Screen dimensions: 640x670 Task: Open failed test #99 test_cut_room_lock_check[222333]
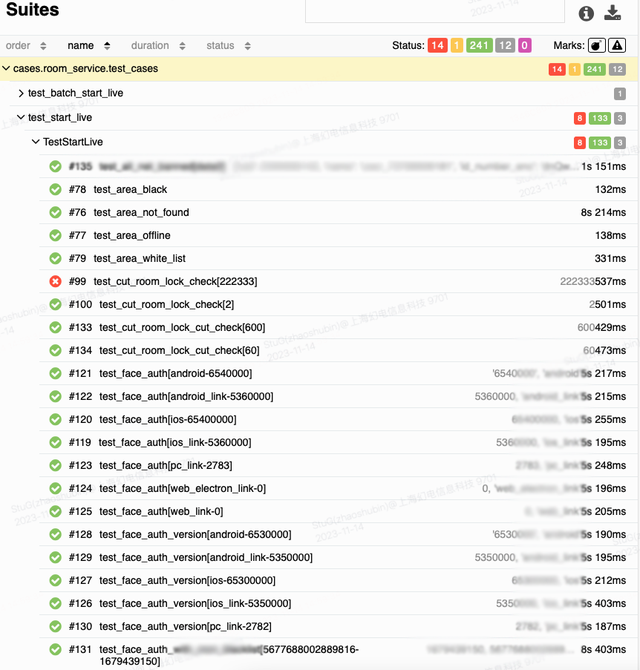click(338, 282)
